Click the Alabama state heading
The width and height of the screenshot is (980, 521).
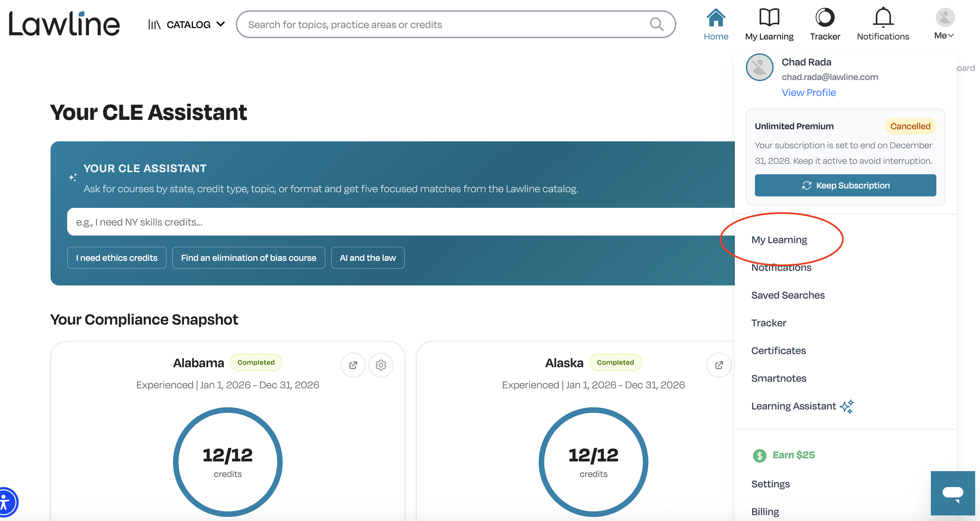click(198, 363)
